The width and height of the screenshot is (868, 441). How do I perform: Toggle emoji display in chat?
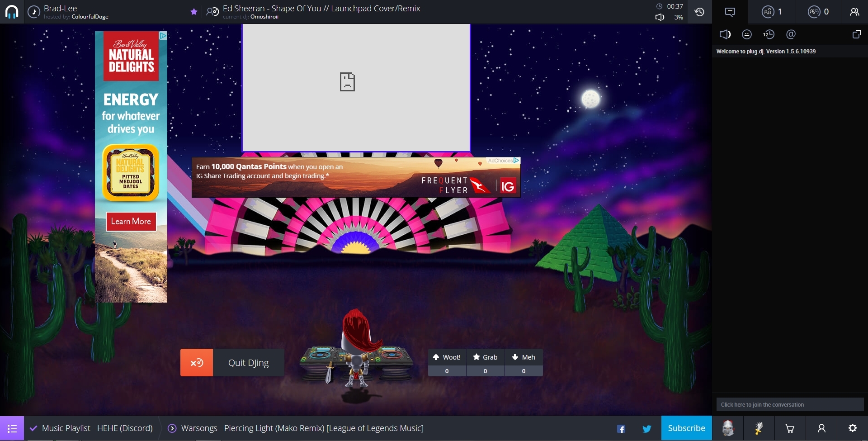747,34
